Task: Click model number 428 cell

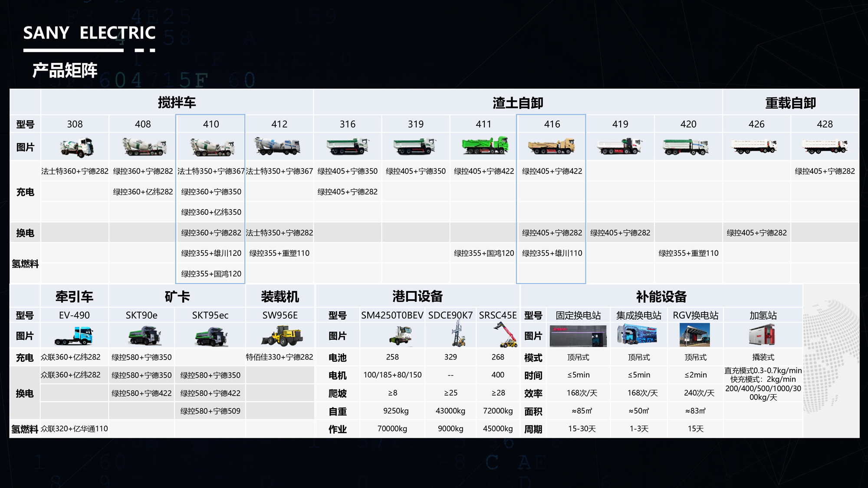Action: pyautogui.click(x=825, y=124)
